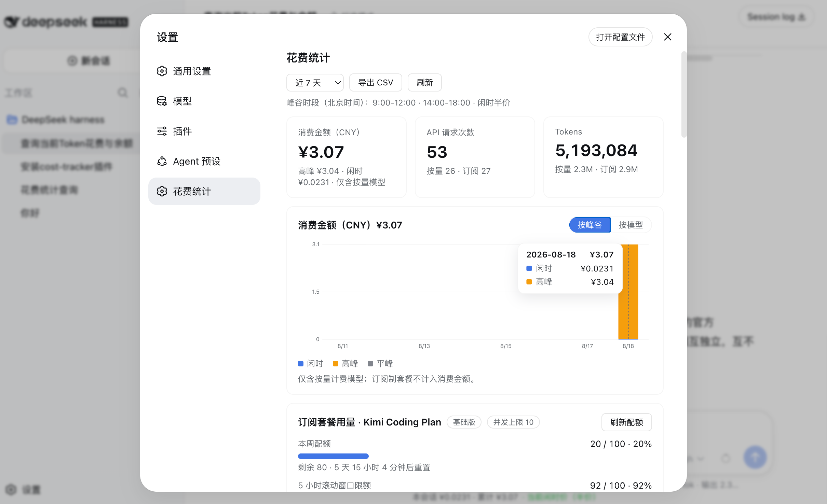Screen dimensions: 827x504
Task: Open the 通用设置 settings section
Action: (204, 71)
